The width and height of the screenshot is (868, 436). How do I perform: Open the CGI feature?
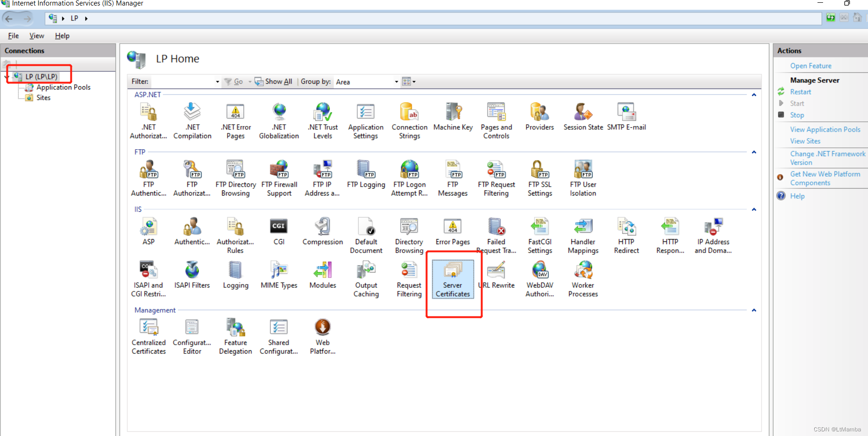(279, 232)
